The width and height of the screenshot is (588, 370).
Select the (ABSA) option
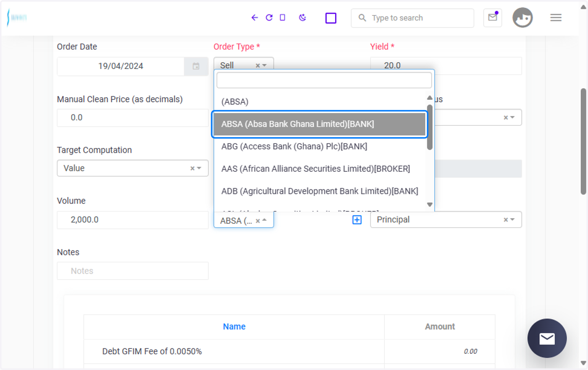point(320,102)
